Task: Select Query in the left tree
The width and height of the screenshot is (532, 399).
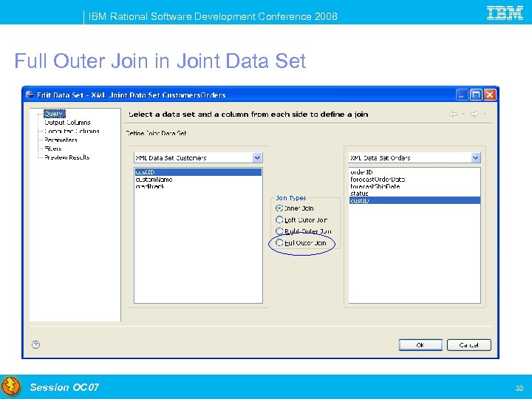Action: [x=54, y=114]
